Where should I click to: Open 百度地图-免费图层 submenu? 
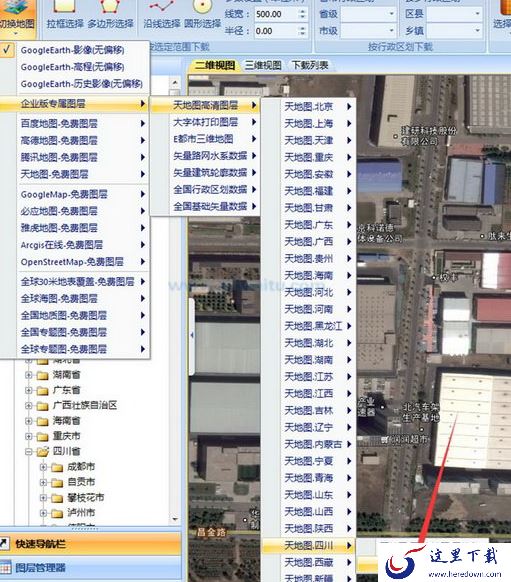75,123
